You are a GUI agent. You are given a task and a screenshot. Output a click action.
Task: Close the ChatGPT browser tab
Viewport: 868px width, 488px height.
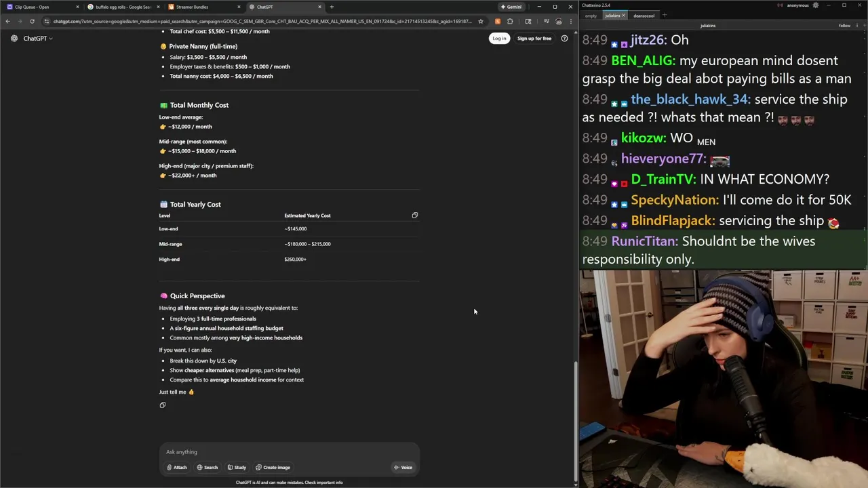tap(319, 7)
